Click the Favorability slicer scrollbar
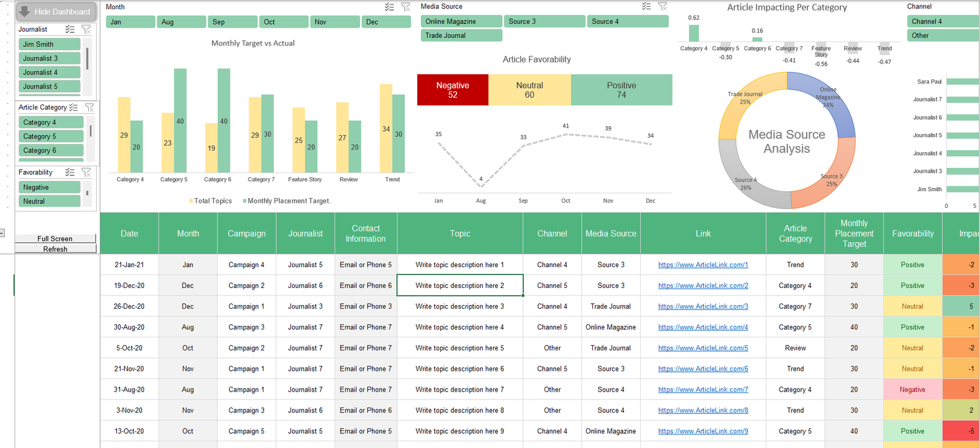Viewport: 980px width, 448px height. coord(87,193)
